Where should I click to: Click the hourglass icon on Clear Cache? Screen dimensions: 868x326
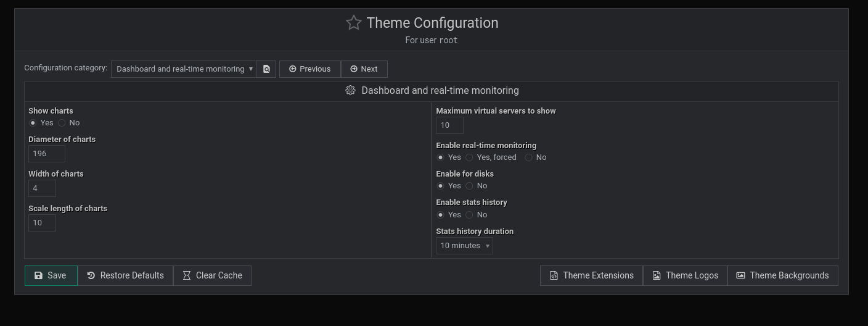(x=186, y=275)
